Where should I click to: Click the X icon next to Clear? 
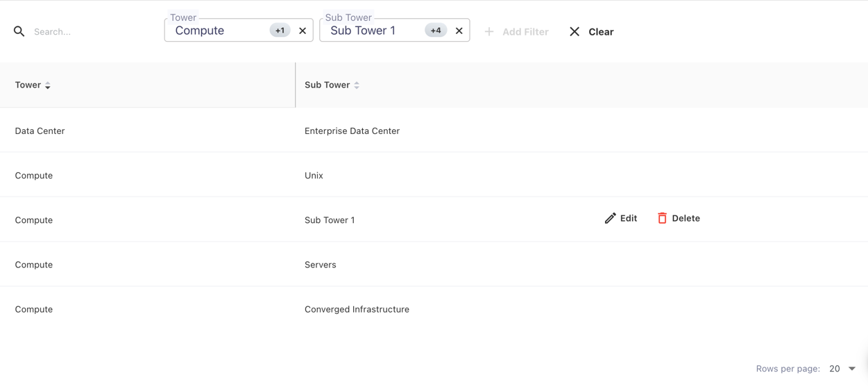(575, 31)
